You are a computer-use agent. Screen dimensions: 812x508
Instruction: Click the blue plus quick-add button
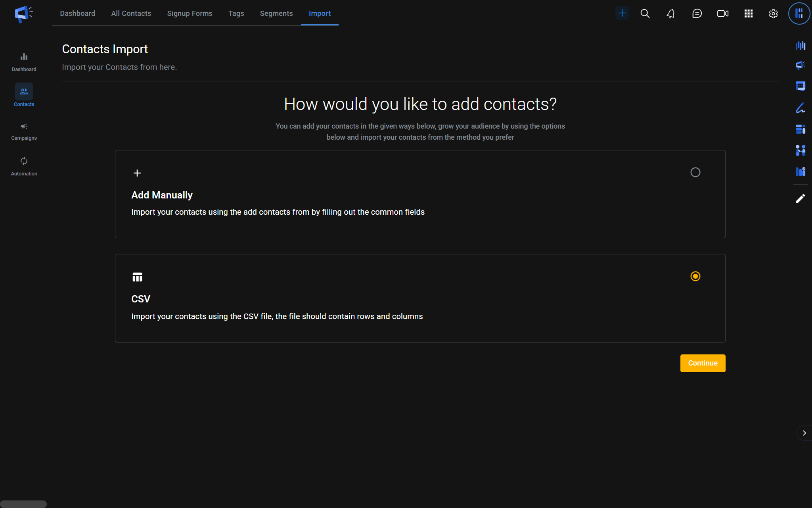pyautogui.click(x=622, y=13)
